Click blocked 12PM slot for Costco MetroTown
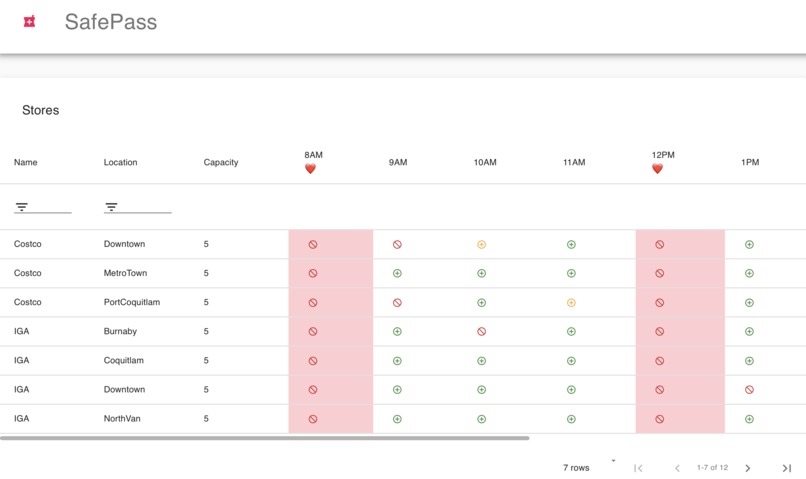Image resolution: width=806 pixels, height=479 pixels. click(660, 273)
